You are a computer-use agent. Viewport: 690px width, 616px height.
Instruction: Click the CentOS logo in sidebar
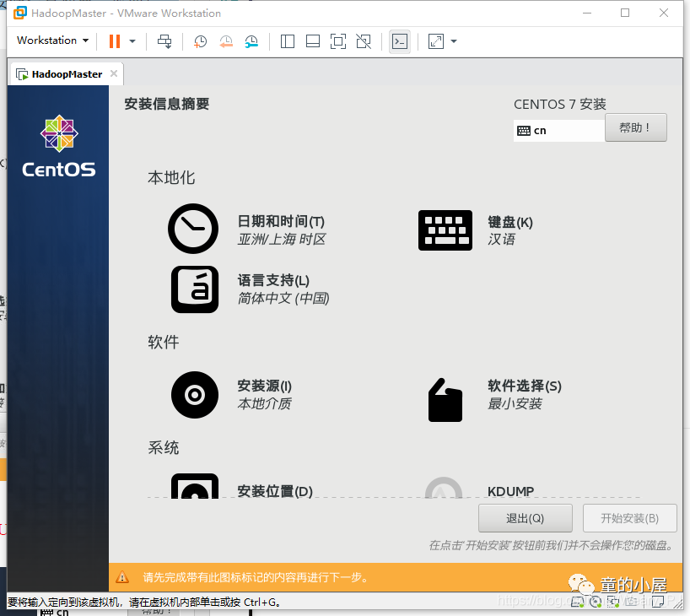[x=58, y=147]
